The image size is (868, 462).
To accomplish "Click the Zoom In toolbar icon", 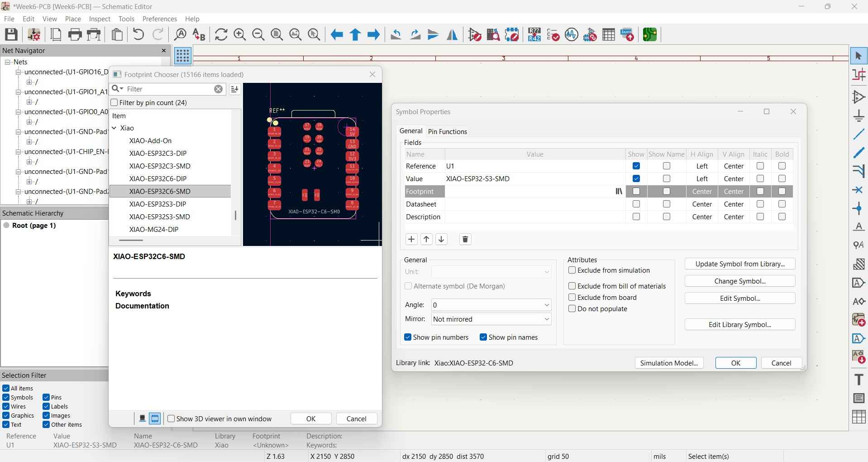I will pyautogui.click(x=240, y=35).
